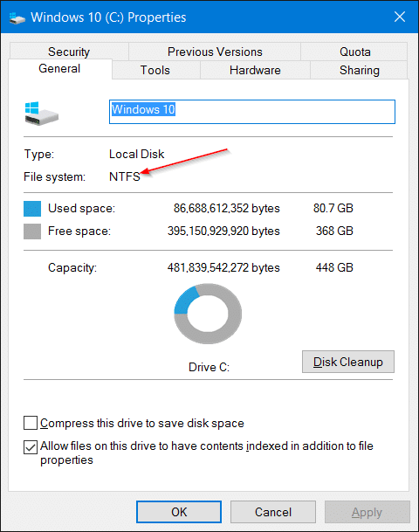Click the drive icon in the title bar

(17, 18)
